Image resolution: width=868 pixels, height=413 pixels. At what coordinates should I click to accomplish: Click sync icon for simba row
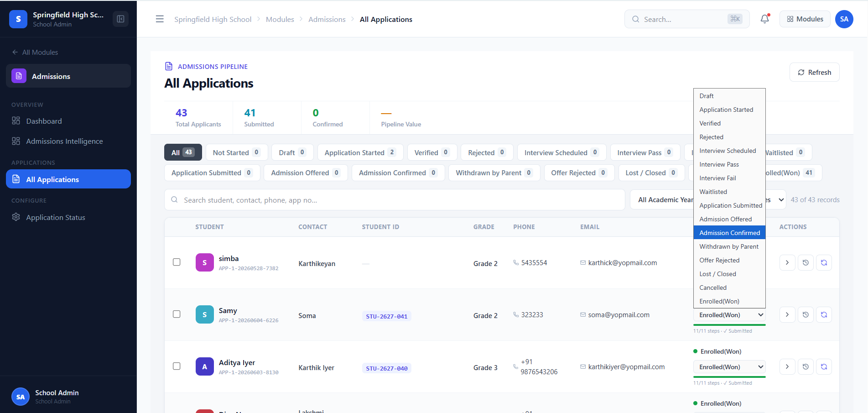click(x=824, y=263)
